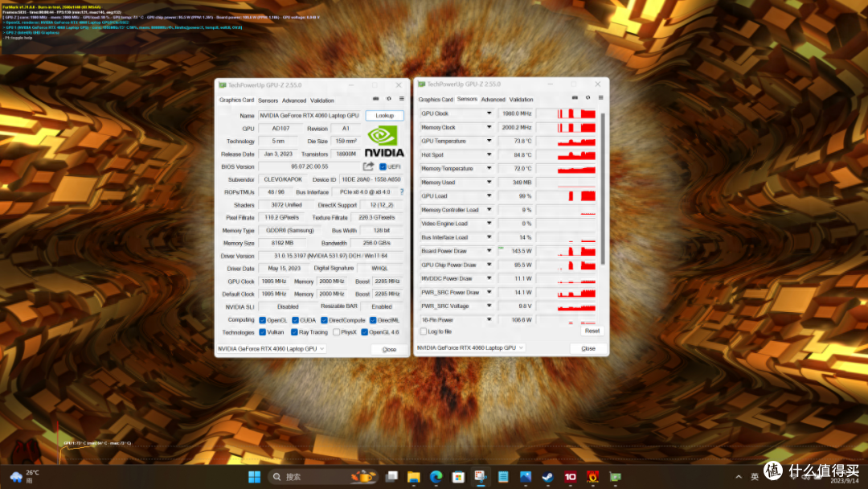868x489 pixels.
Task: Open FurMark icon in taskbar
Action: pyautogui.click(x=593, y=477)
